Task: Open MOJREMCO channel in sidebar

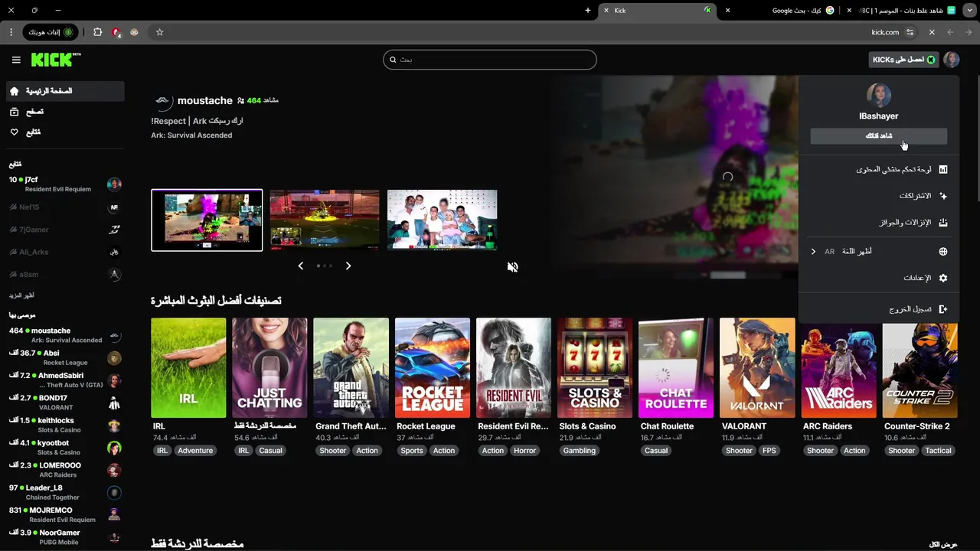Action: (65, 514)
